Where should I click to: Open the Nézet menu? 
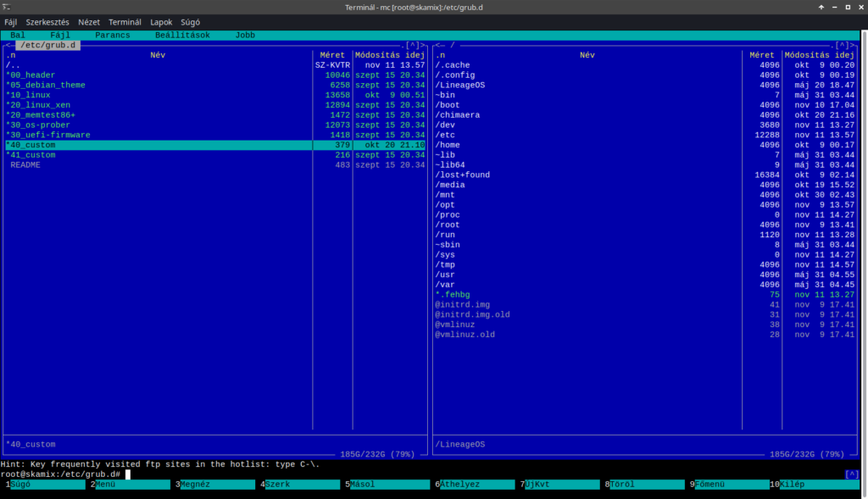tap(88, 22)
